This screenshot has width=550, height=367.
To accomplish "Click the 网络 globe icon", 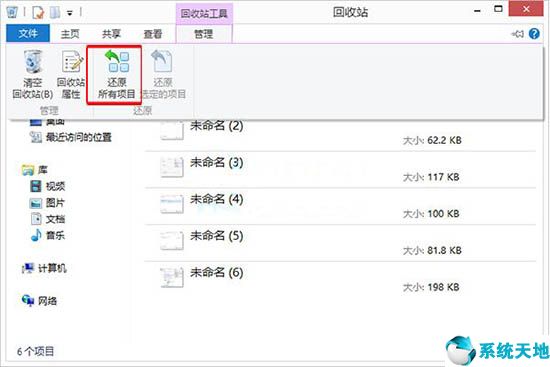I will (28, 300).
